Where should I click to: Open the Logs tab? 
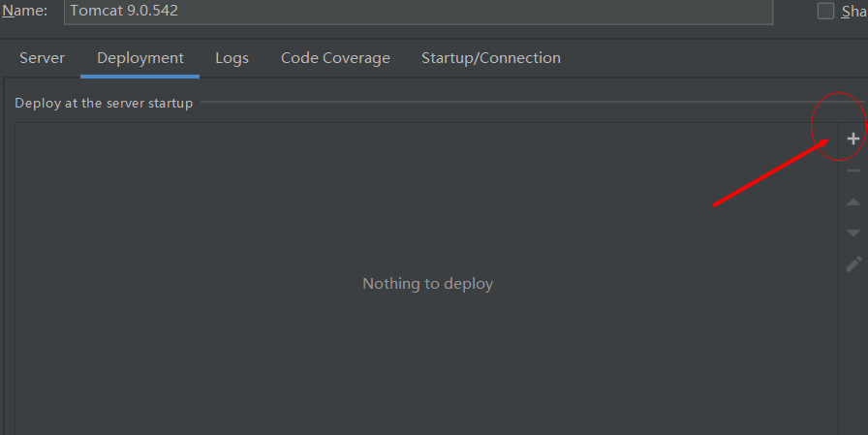[232, 57]
